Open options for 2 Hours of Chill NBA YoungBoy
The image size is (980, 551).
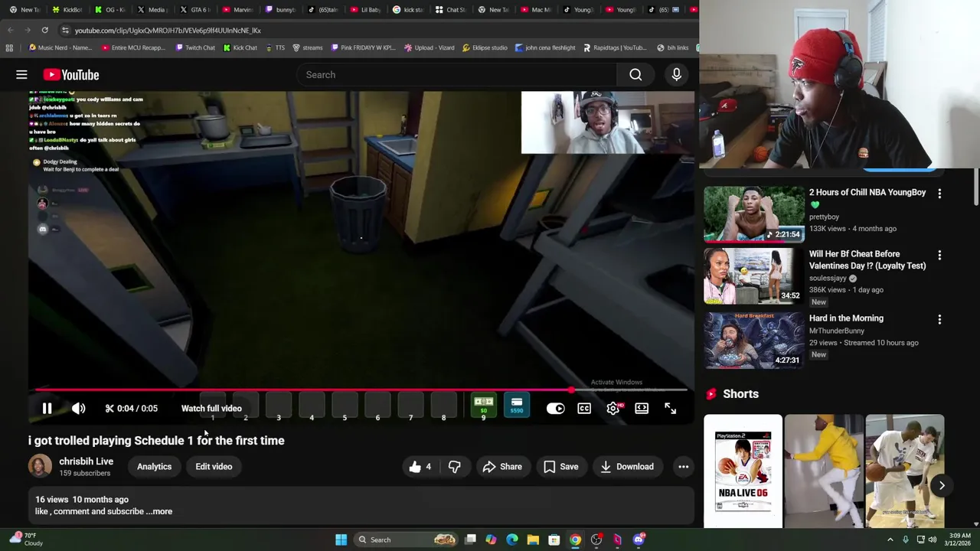click(x=939, y=194)
